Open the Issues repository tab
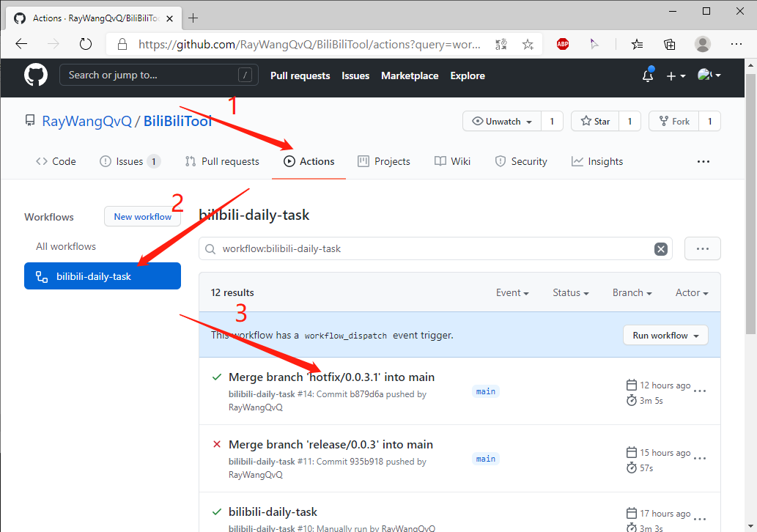The width and height of the screenshot is (757, 532). click(x=130, y=161)
